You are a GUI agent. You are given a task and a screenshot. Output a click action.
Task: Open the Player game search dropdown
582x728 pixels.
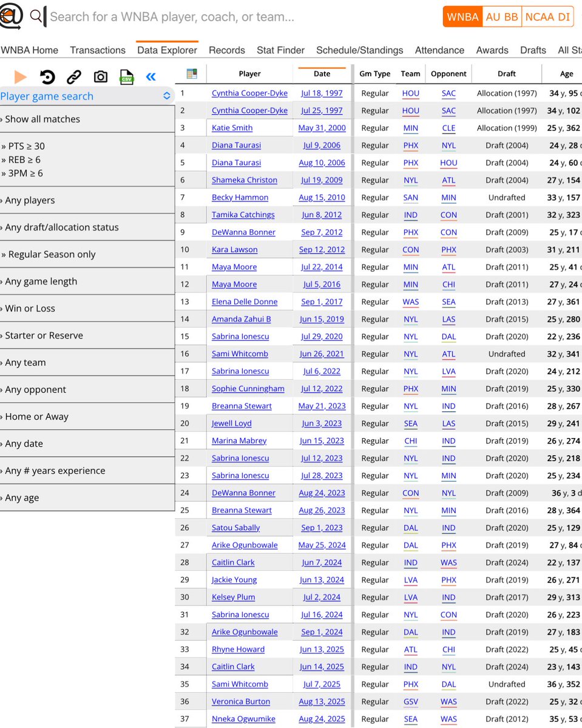(87, 96)
